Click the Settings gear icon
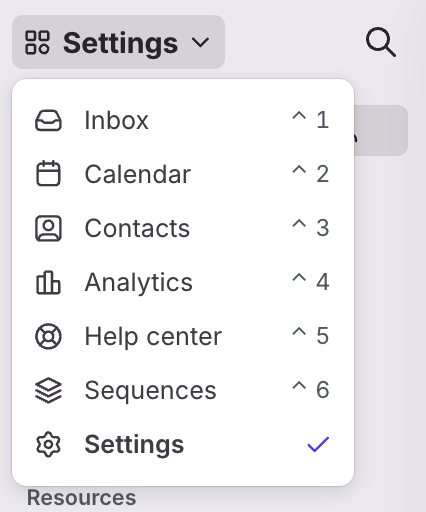This screenshot has height=512, width=426. pos(48,444)
